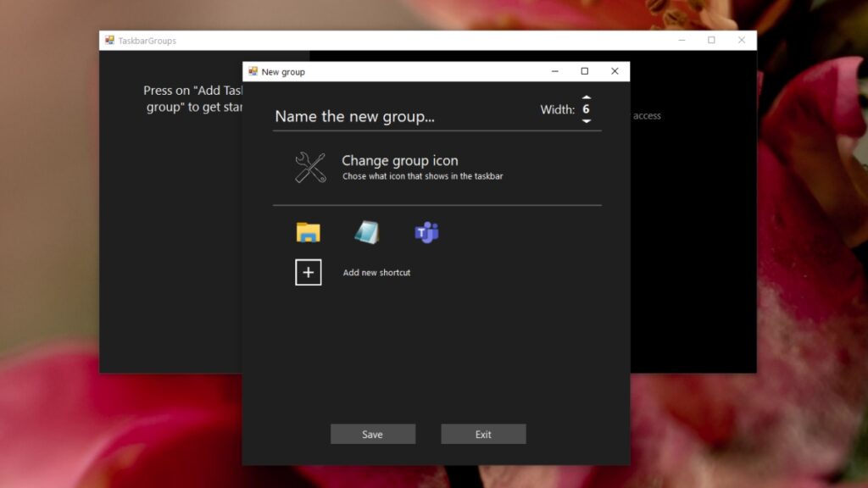
Task: Click the app icon on New group dialog titlebar
Action: pos(252,71)
